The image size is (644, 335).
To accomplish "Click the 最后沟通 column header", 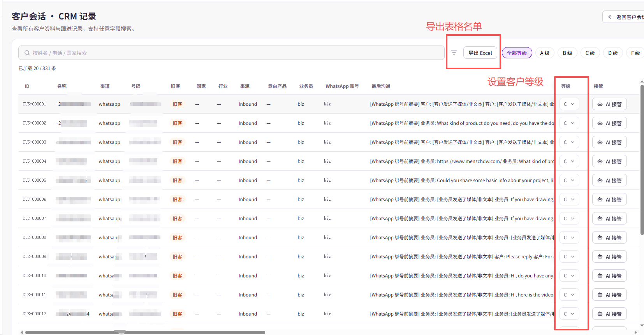I will tap(381, 86).
